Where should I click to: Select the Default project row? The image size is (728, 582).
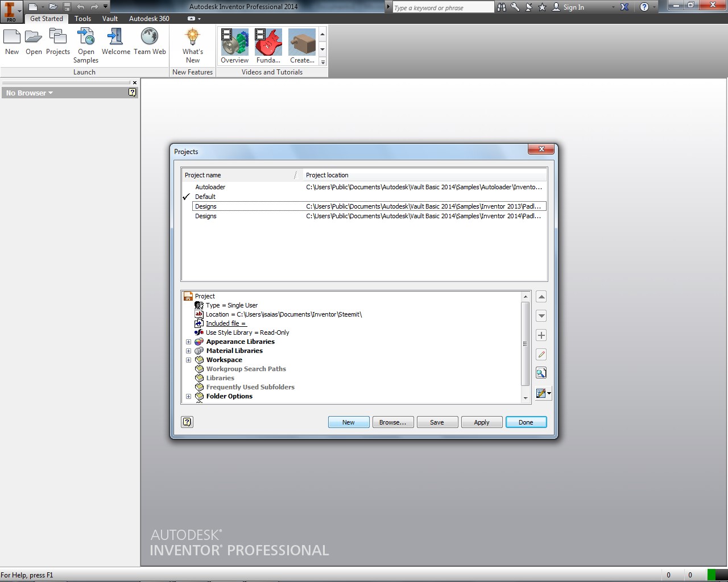pyautogui.click(x=364, y=197)
